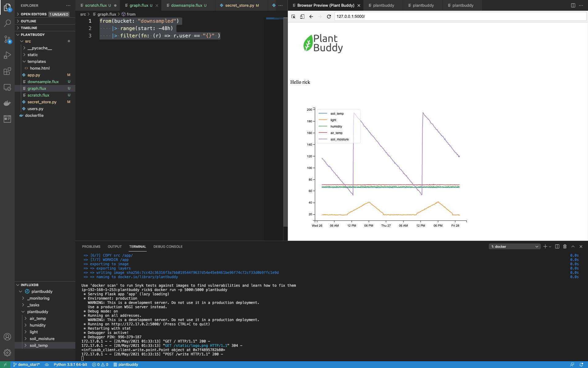Kill the active docker terminal

tap(565, 247)
